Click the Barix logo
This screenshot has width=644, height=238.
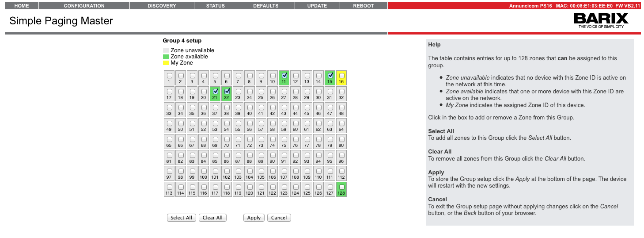(x=601, y=20)
